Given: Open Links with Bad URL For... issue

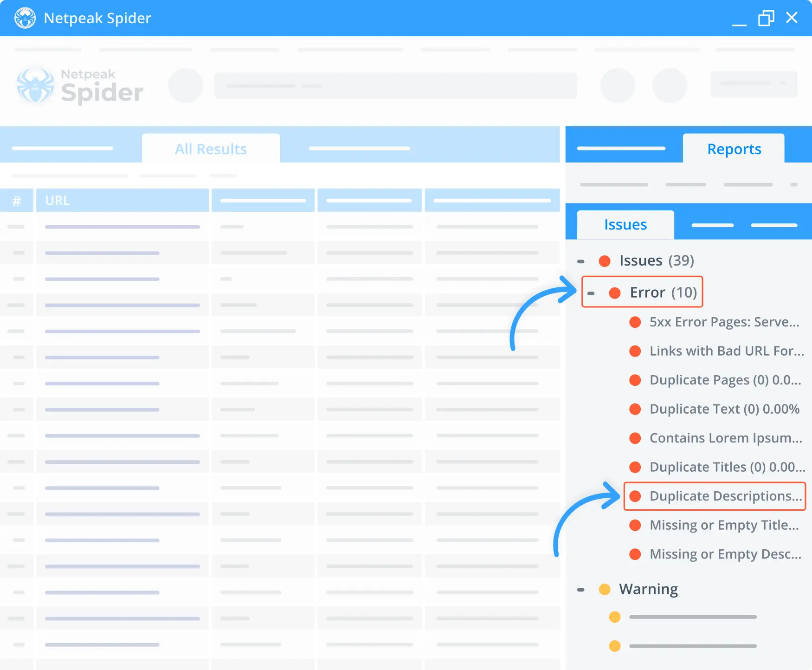Looking at the screenshot, I should (727, 351).
